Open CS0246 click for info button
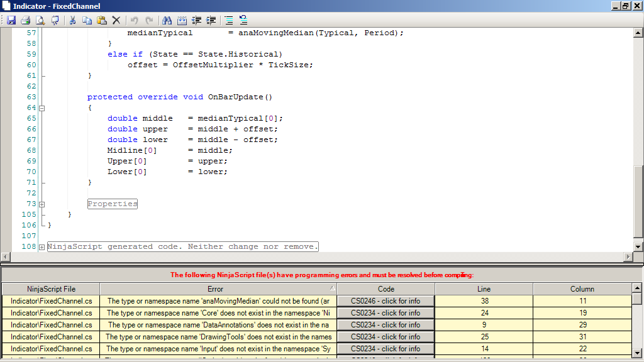Viewport: 644px width, 362px height. click(x=386, y=301)
